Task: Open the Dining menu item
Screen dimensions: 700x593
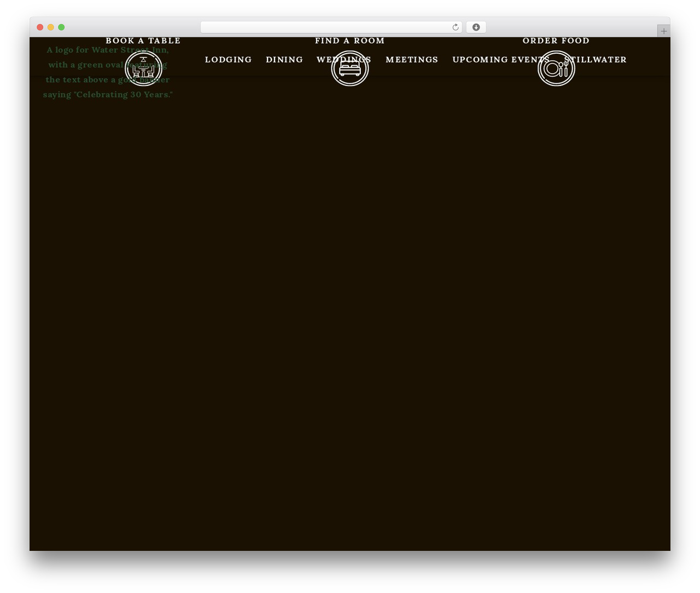Action: click(284, 60)
